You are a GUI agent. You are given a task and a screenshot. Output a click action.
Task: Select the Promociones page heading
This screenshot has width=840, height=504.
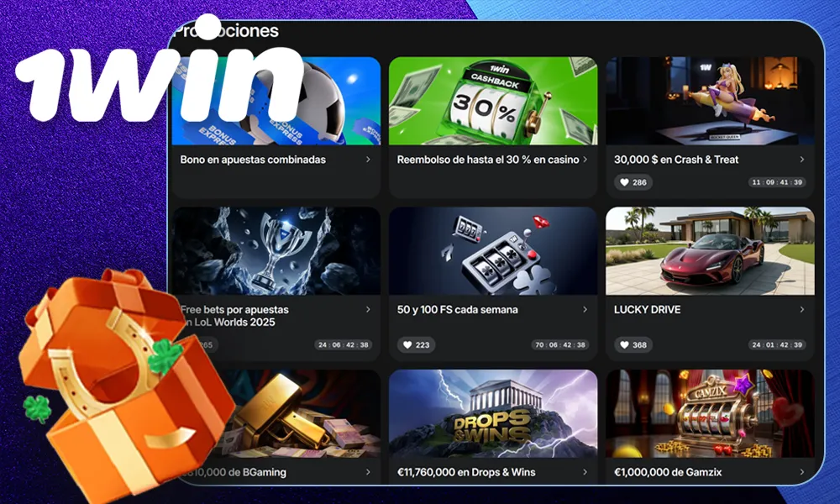coord(228,31)
